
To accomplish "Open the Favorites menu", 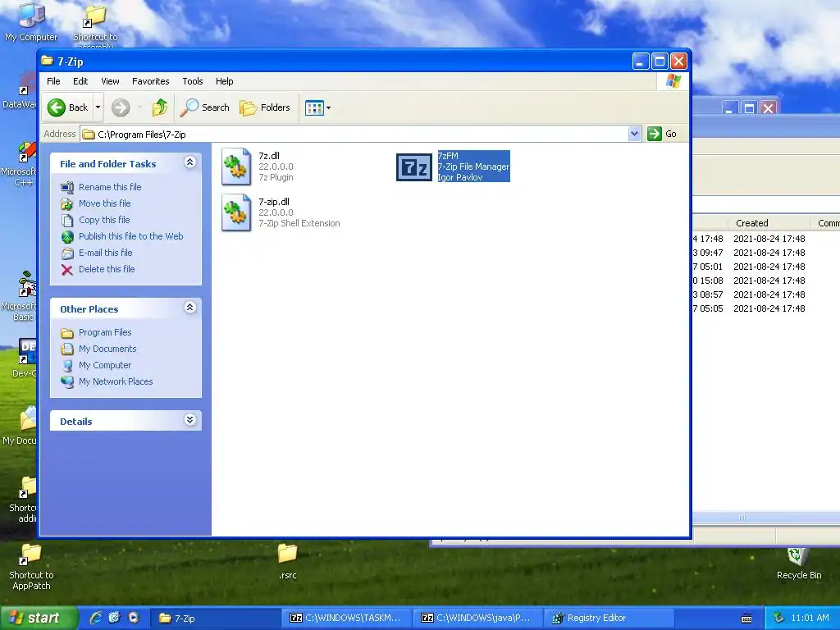I will (151, 81).
